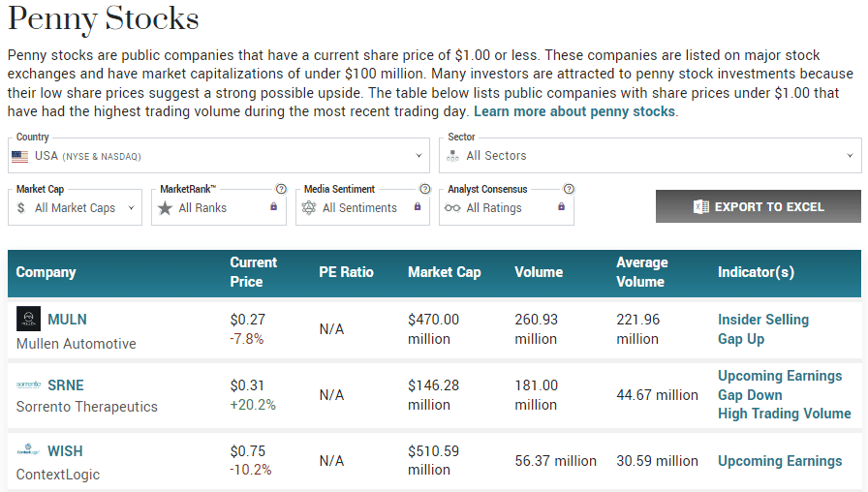The height and width of the screenshot is (492, 868).
Task: Click the Penny Stocks page heading
Action: pyautogui.click(x=103, y=18)
